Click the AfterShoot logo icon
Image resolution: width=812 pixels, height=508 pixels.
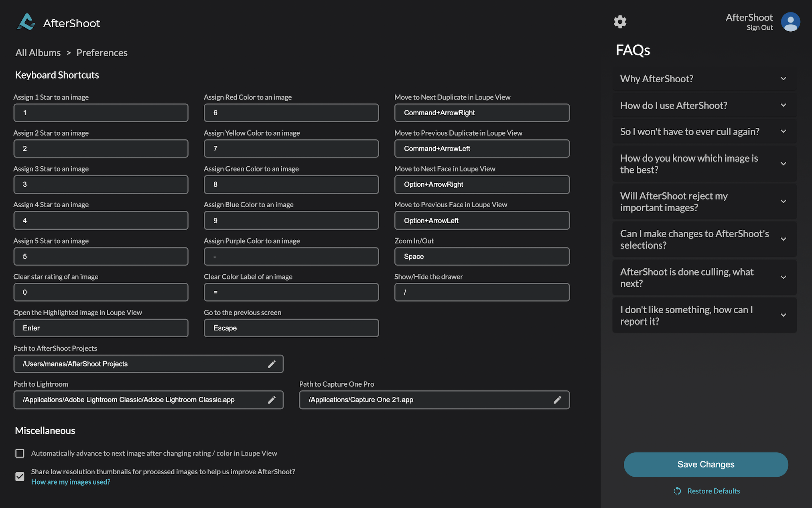(x=26, y=22)
